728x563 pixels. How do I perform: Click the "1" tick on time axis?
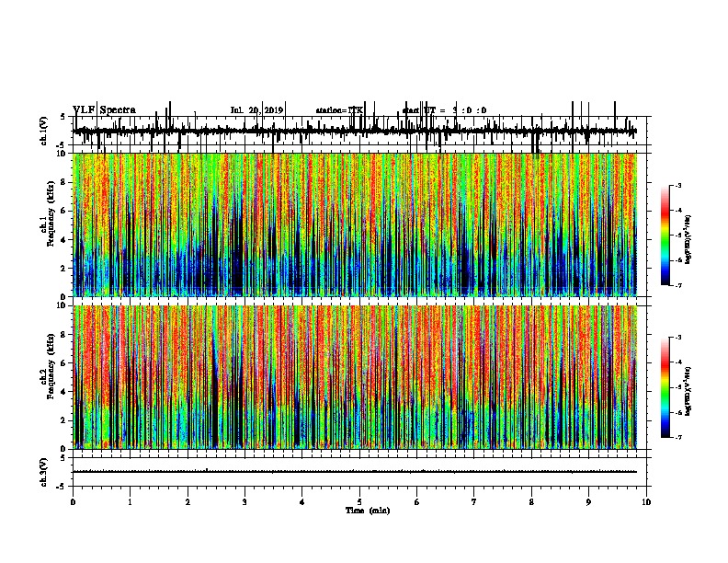[130, 502]
